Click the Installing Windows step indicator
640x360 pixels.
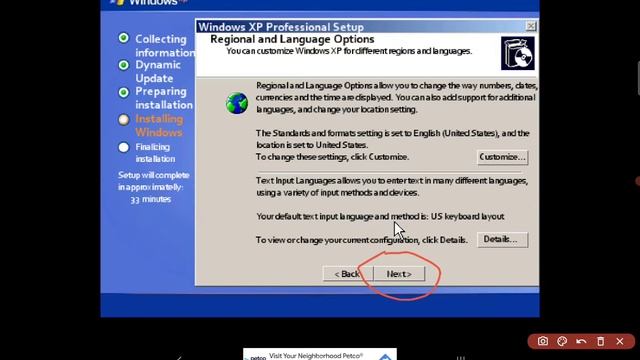124,120
